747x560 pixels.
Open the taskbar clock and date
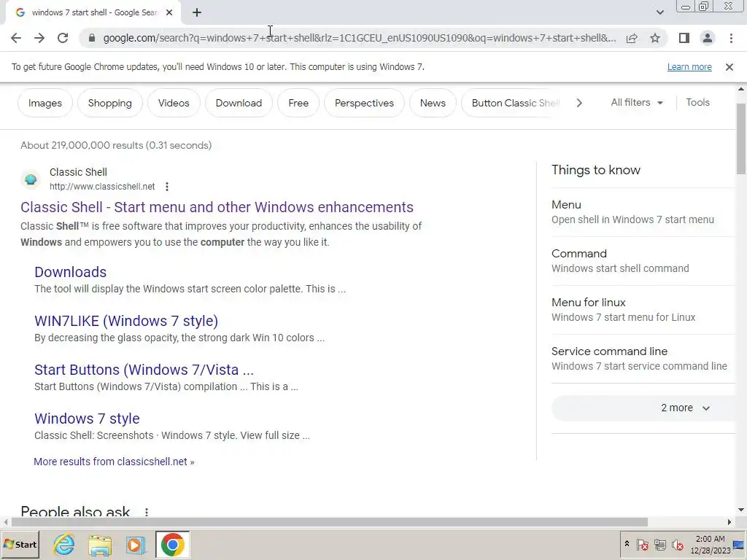point(710,545)
